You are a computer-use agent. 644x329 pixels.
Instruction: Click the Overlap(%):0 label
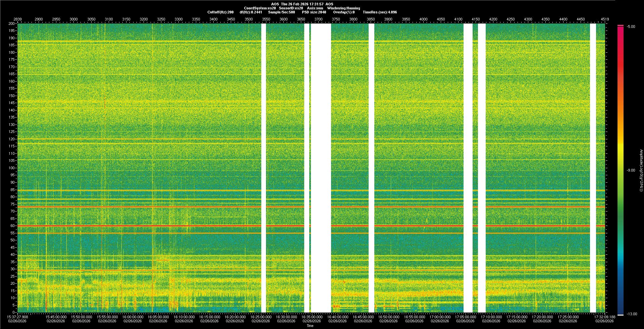tap(344, 12)
